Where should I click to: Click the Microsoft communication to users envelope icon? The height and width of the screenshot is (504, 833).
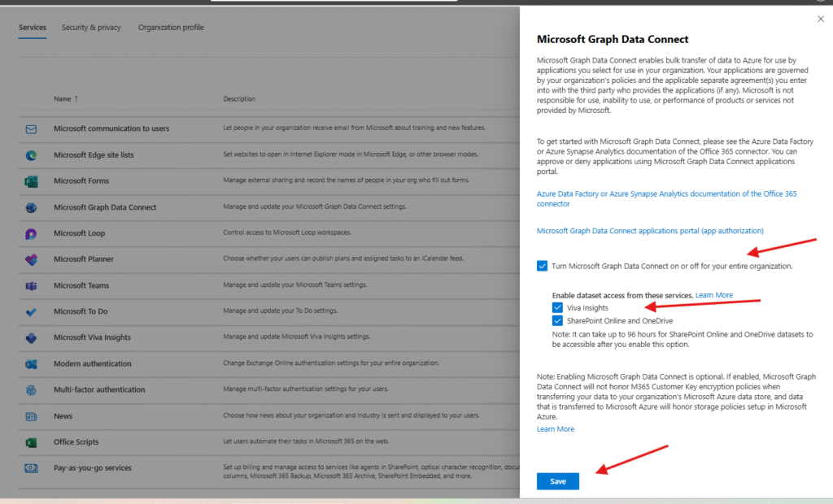click(x=31, y=129)
